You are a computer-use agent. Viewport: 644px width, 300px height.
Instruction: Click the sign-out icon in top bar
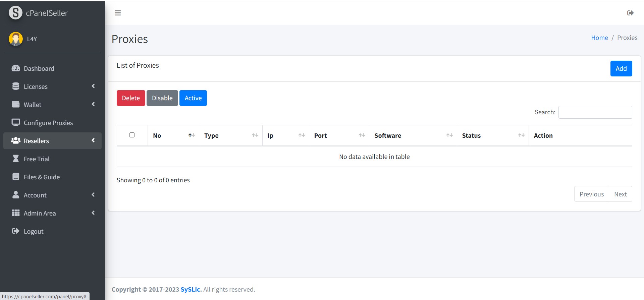(x=630, y=13)
